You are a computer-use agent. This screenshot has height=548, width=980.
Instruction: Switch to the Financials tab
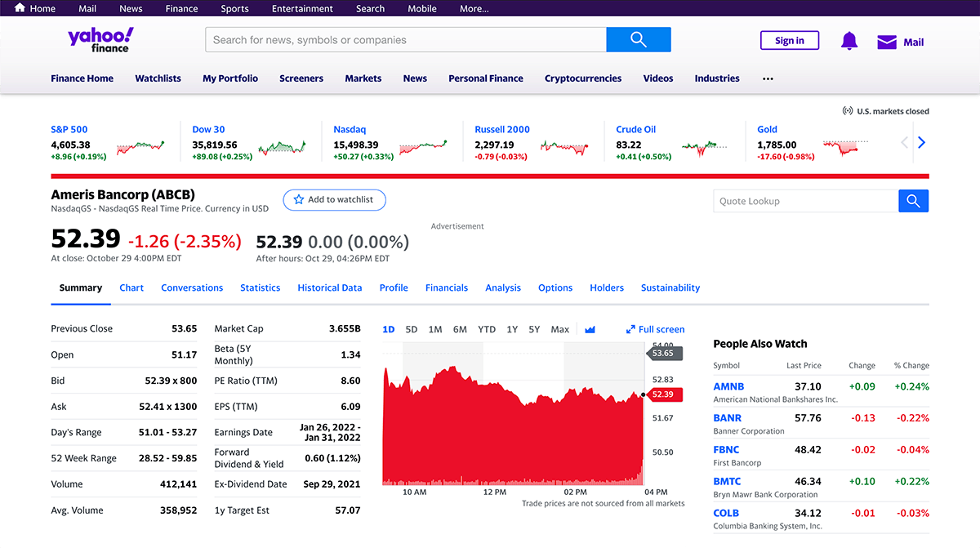[x=447, y=287]
